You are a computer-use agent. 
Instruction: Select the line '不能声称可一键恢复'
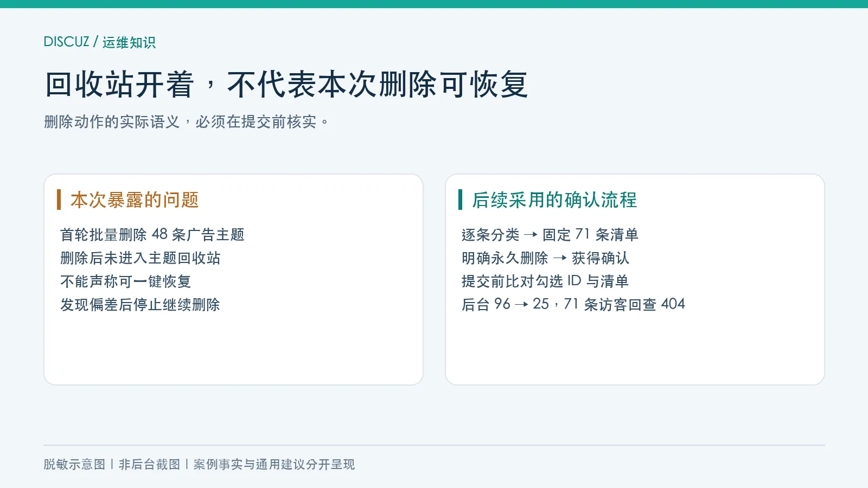tap(125, 281)
